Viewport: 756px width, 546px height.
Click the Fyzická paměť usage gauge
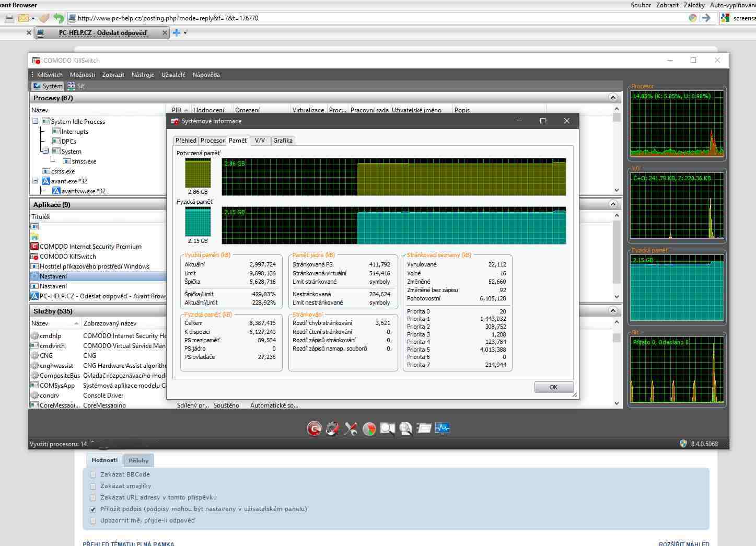(x=197, y=222)
